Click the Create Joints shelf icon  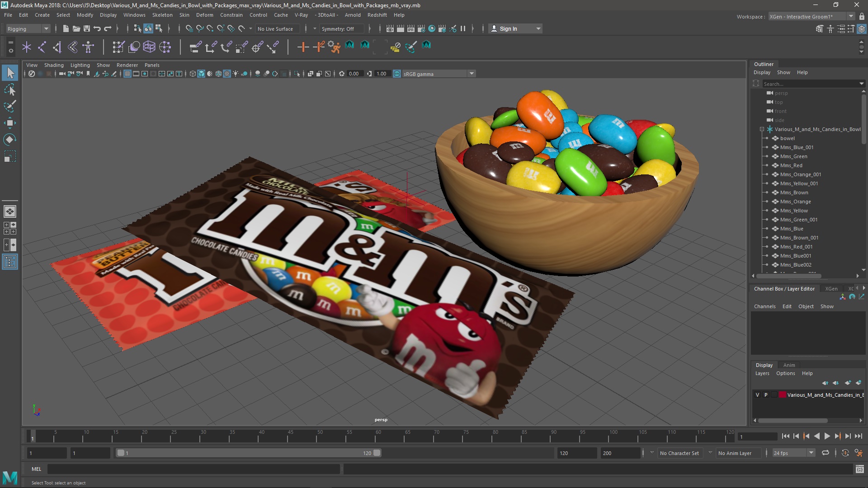click(42, 47)
